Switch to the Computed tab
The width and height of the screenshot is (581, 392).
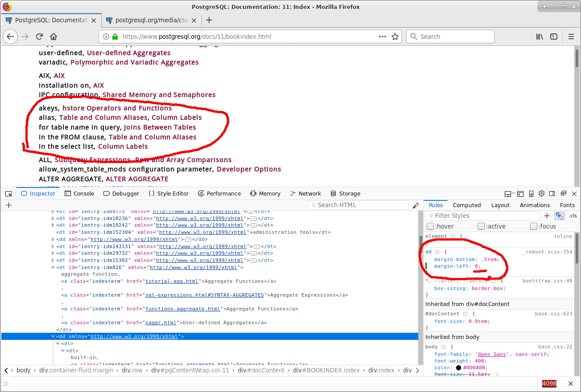(x=466, y=205)
